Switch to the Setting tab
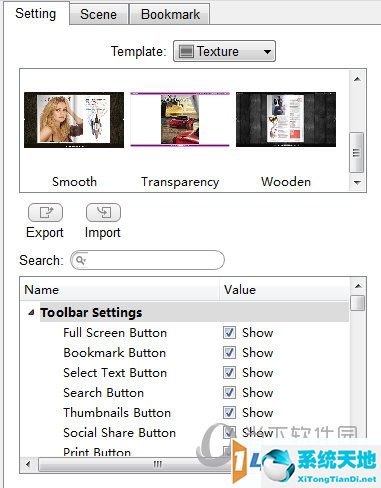Screen dimensions: 381x488 (36, 14)
